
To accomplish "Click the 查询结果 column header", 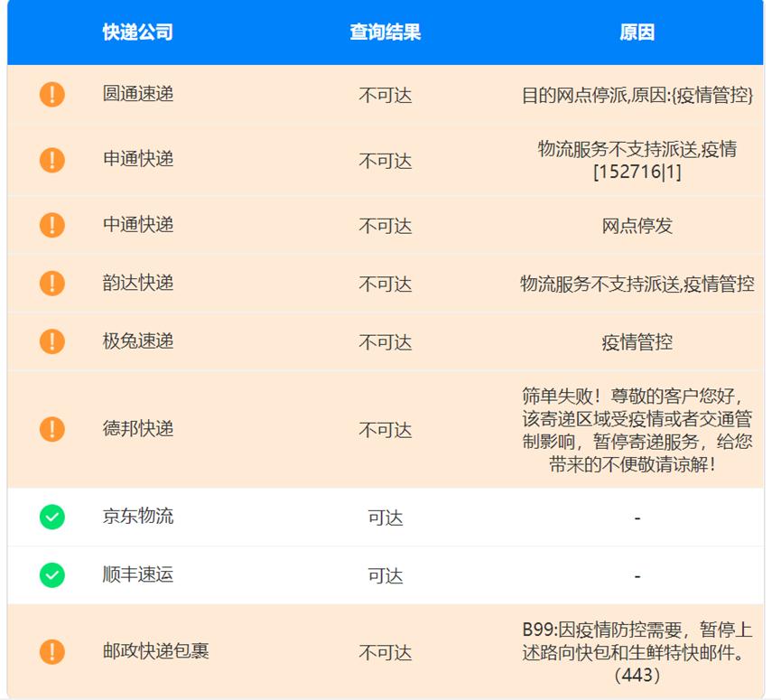I will coord(386,33).
